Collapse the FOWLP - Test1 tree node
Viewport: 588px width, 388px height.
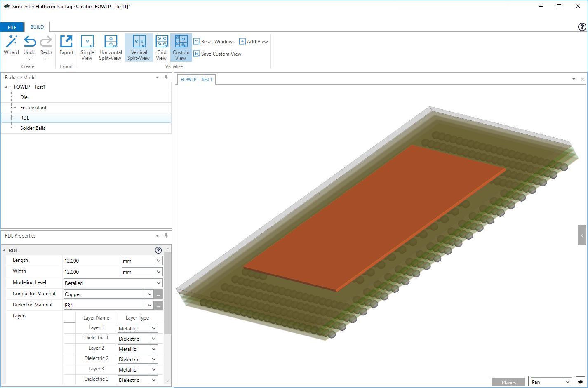point(5,87)
